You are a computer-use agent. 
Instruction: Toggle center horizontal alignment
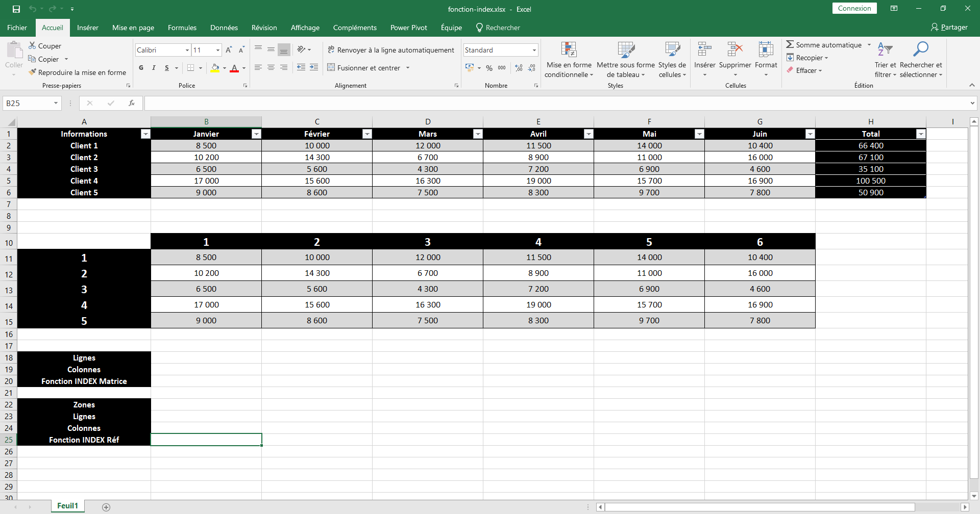click(271, 68)
